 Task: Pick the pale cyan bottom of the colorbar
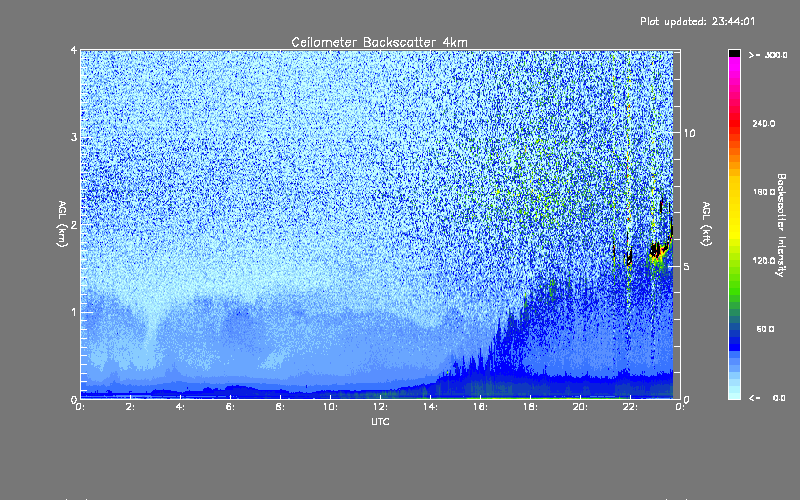734,394
